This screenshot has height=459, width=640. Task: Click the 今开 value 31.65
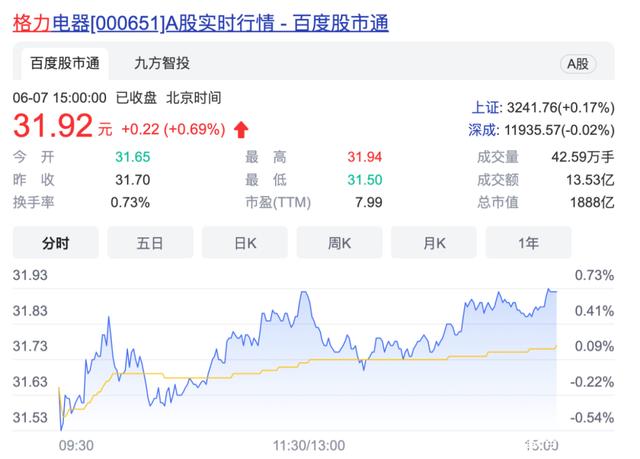tap(133, 157)
